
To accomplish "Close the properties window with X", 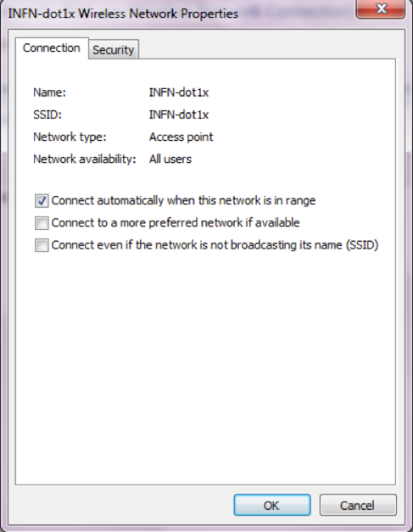I will [381, 8].
